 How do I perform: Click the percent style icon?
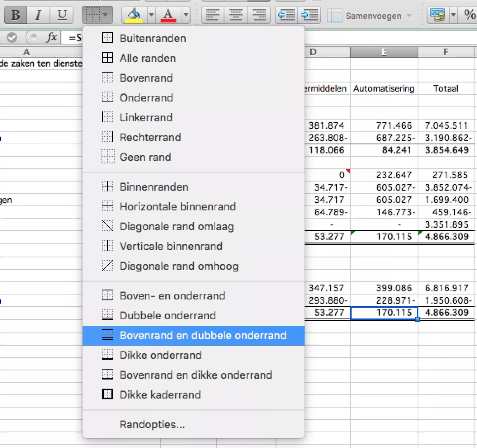pos(470,15)
